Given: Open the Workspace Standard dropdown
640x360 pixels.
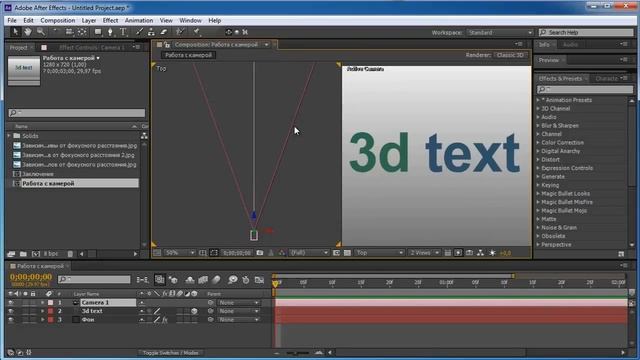Looking at the screenshot, I should pos(500,33).
